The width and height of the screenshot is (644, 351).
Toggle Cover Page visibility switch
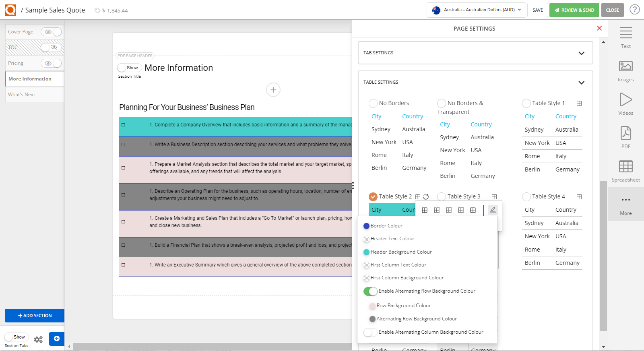point(51,32)
